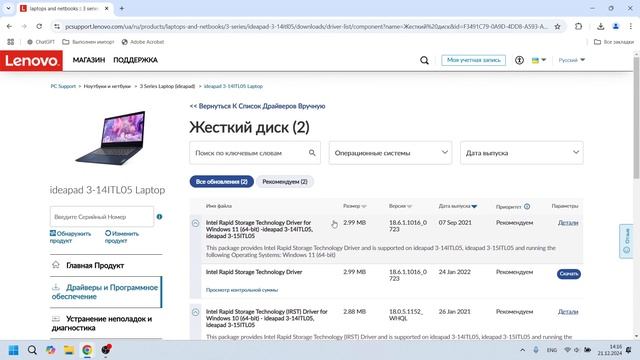
Task: Open Все закладки folder
Action: click(x=614, y=42)
